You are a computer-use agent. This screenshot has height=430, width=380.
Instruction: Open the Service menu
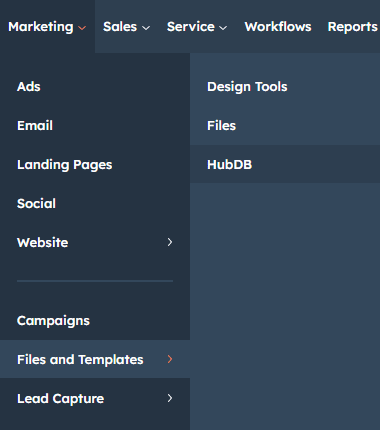tap(197, 27)
